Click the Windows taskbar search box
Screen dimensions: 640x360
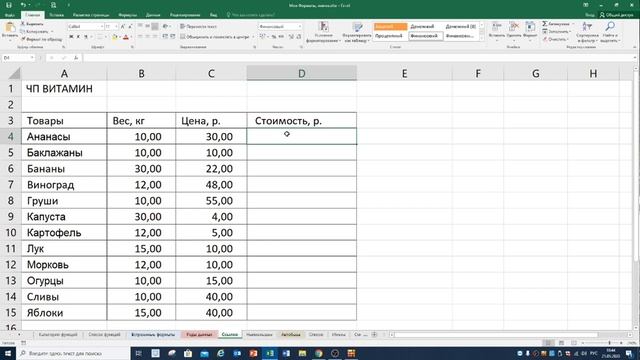pos(73,353)
